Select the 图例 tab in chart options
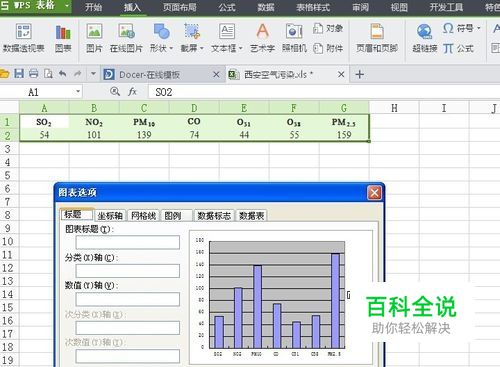This screenshot has width=500, height=367. click(177, 216)
